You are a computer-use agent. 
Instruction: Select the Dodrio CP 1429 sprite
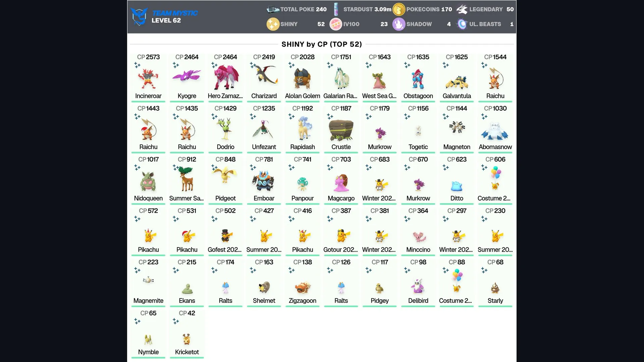[225, 129]
